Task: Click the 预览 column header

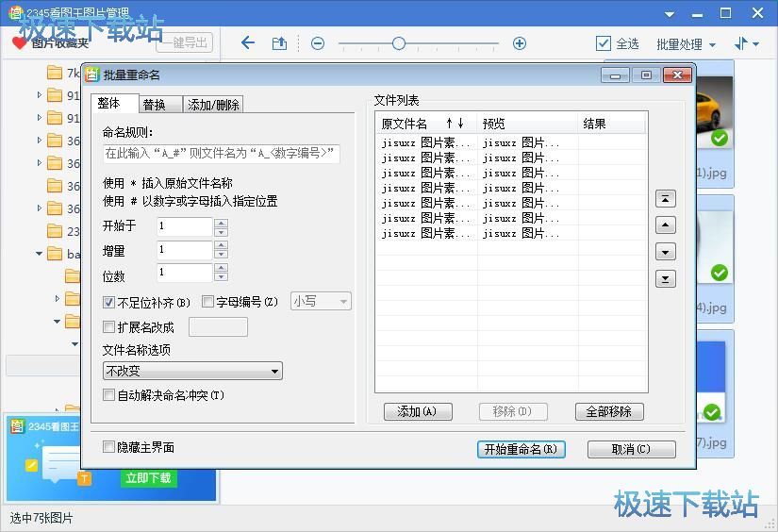Action: (x=528, y=124)
